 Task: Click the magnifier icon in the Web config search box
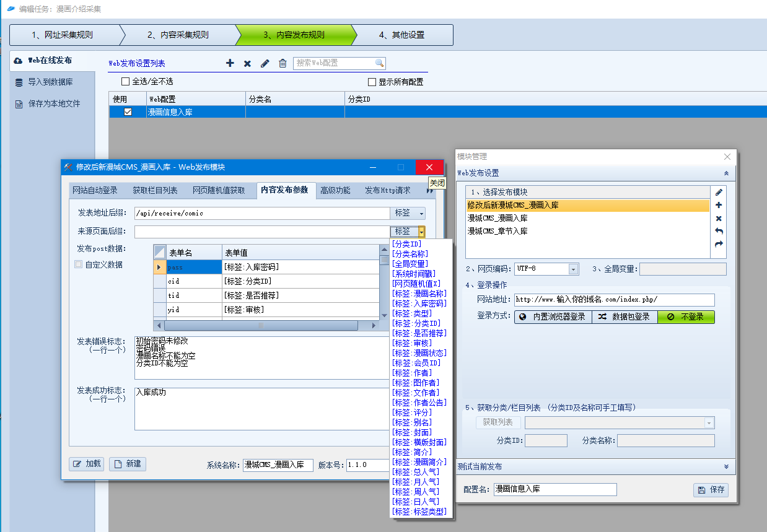pyautogui.click(x=379, y=63)
